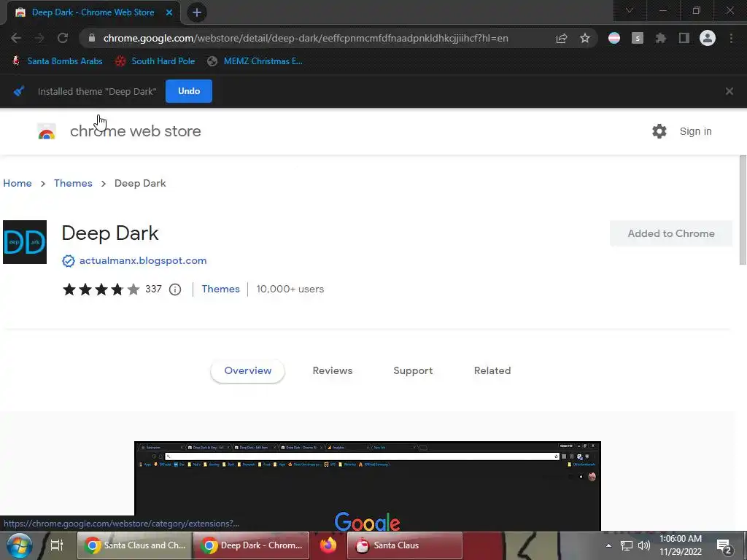Click the page vertical scrollbar
The height and width of the screenshot is (560, 747).
coord(743,210)
